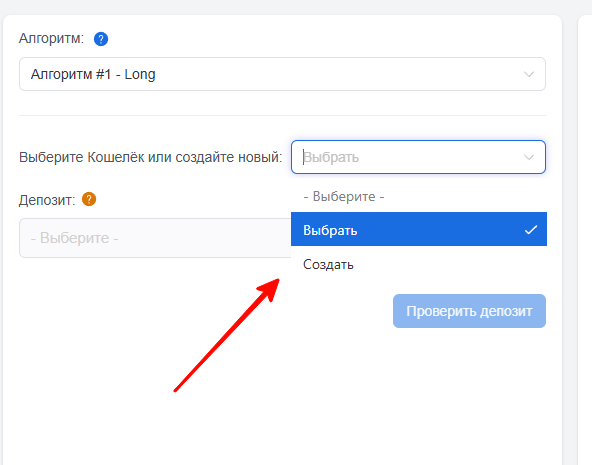Click the Выберите Кошелёк или создайте новый label
The width and height of the screenshot is (592, 465).
click(151, 157)
